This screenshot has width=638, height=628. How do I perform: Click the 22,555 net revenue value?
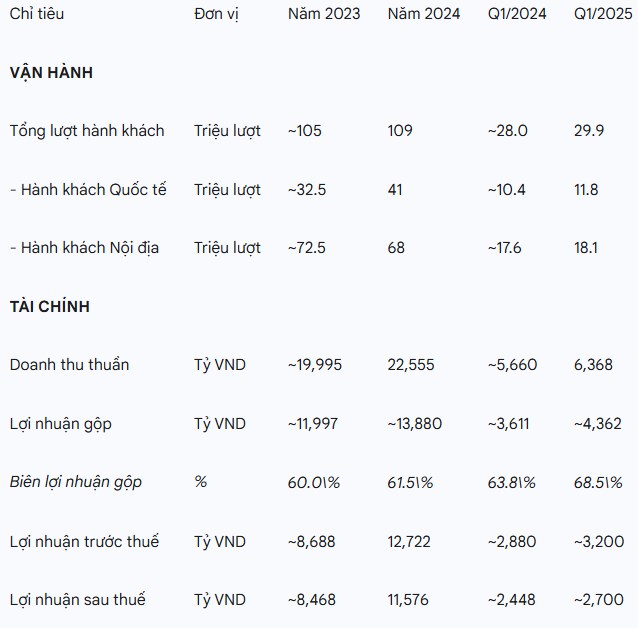pyautogui.click(x=411, y=365)
